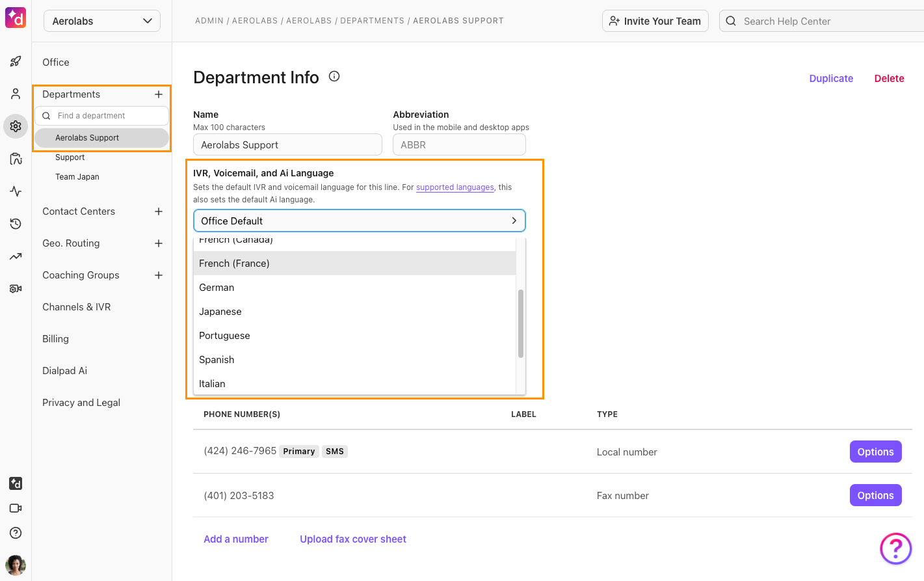The width and height of the screenshot is (924, 581).
Task: Choose Italian from language list
Action: point(355,383)
